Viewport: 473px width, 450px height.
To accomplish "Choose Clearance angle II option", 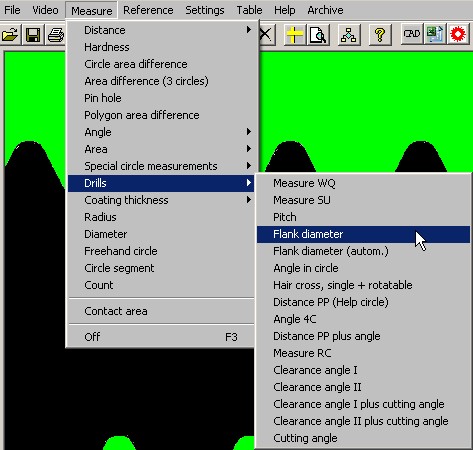I will click(363, 387).
